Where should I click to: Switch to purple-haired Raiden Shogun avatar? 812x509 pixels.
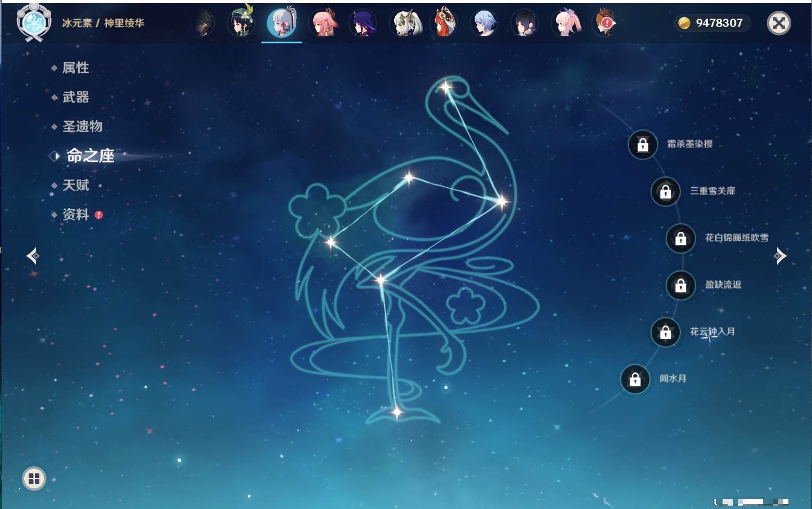(x=363, y=23)
